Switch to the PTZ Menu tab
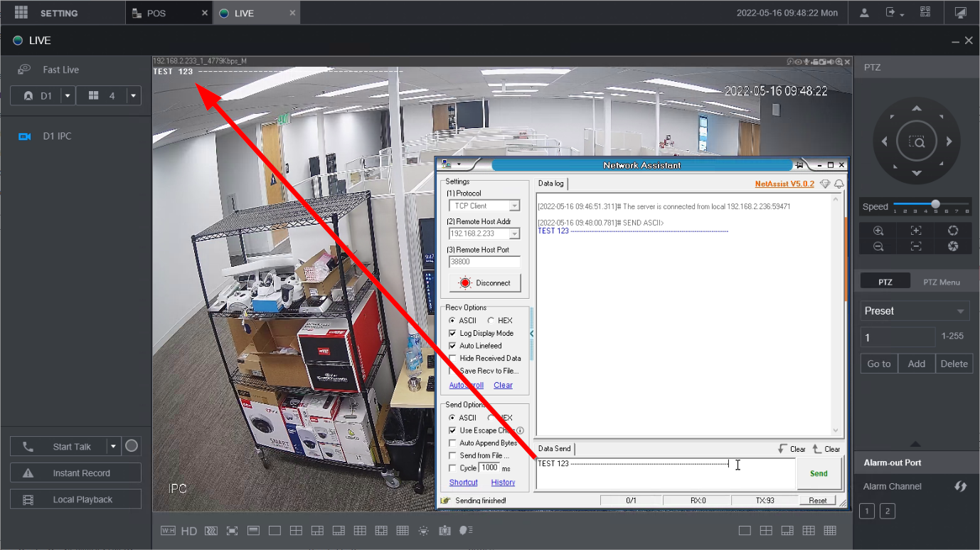 [x=941, y=282]
